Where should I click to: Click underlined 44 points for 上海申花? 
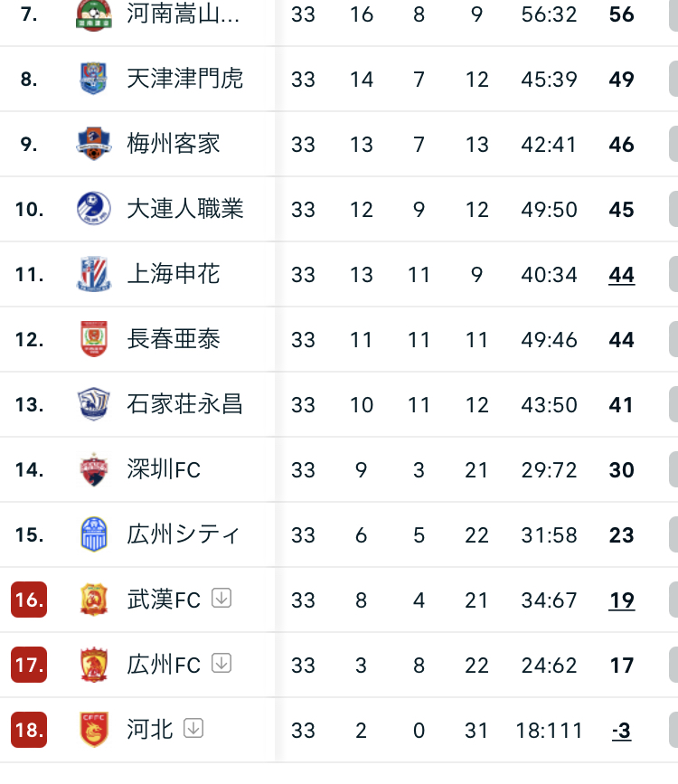coord(622,275)
